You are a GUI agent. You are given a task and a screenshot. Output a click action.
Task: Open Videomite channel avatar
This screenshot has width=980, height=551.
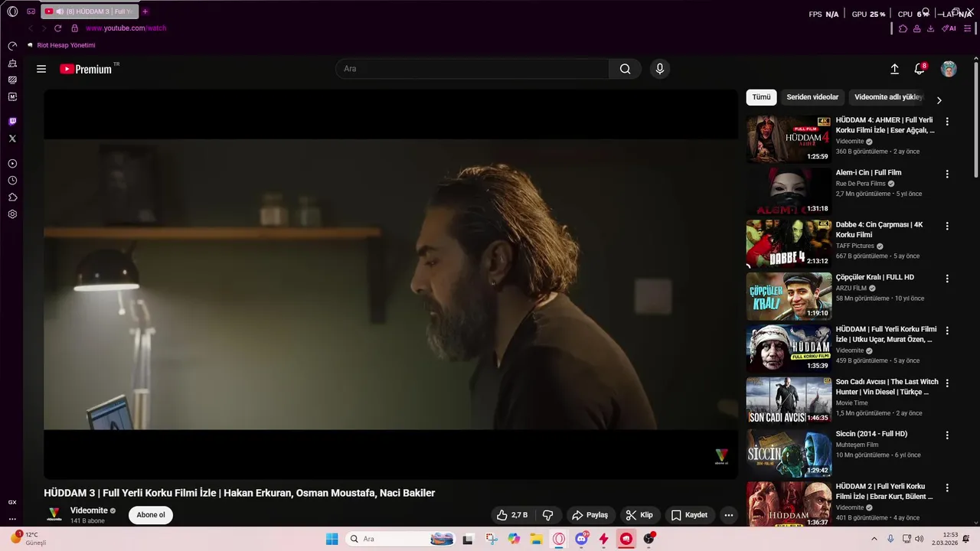tap(54, 514)
